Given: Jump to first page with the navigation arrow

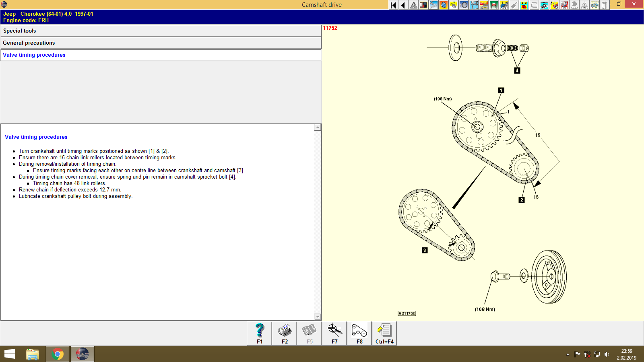Looking at the screenshot, I should click(393, 5).
